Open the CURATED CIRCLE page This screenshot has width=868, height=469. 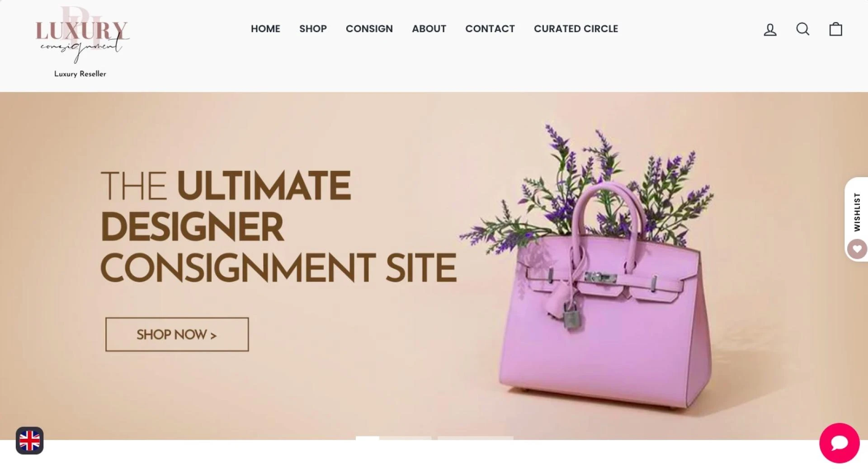pyautogui.click(x=576, y=29)
